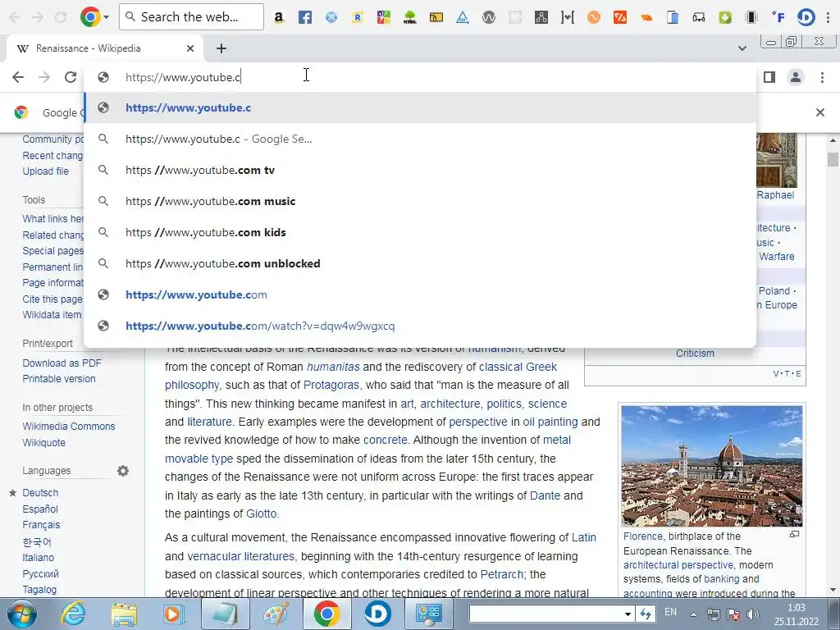Click the Android robot shortcut icon

[725, 17]
